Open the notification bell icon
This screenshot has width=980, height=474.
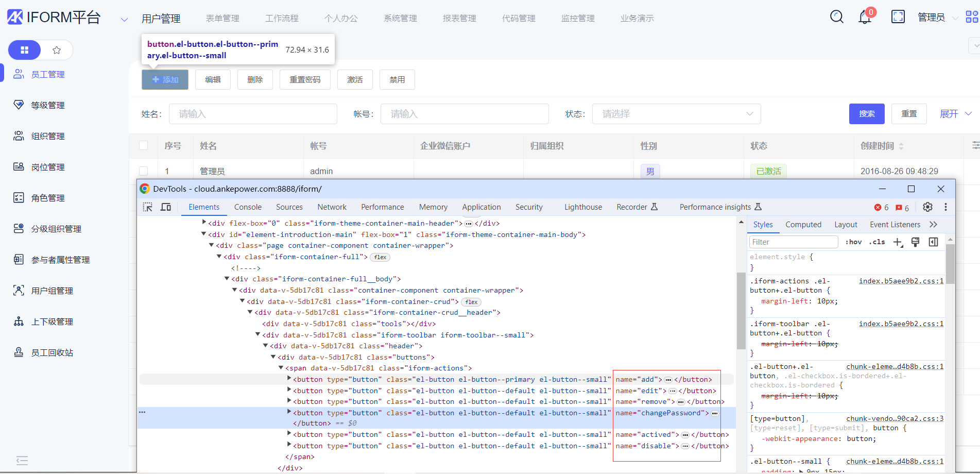tap(865, 17)
